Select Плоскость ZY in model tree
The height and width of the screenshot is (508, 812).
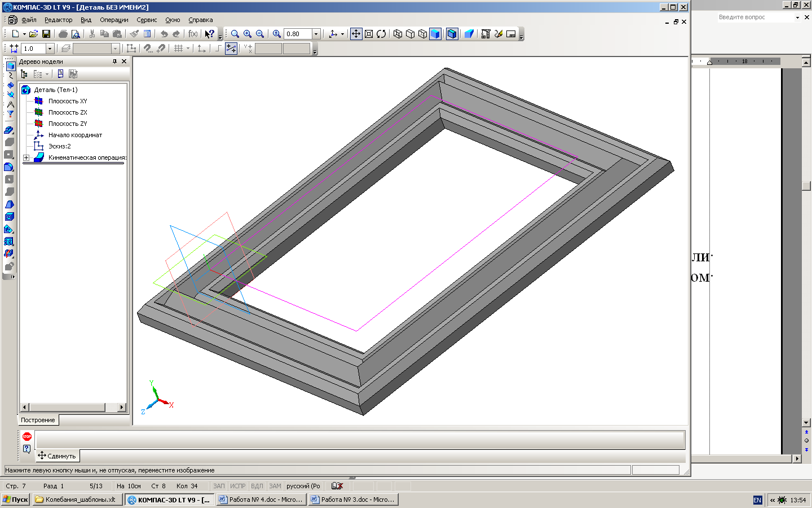pyautogui.click(x=68, y=124)
